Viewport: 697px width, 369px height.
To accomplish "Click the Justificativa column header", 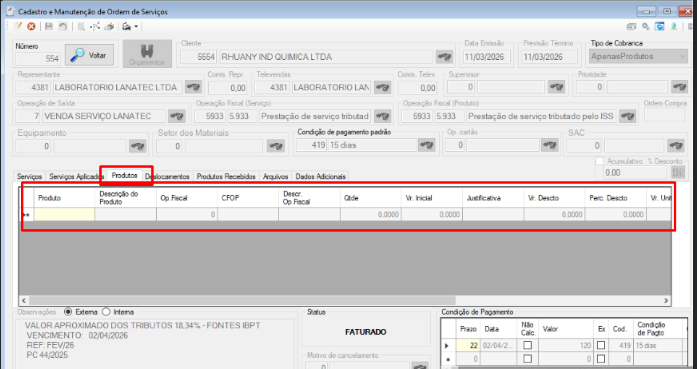I will pyautogui.click(x=493, y=198).
